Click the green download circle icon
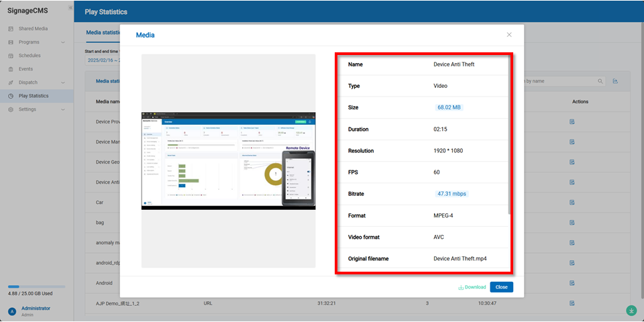This screenshot has height=322, width=644. 631,311
